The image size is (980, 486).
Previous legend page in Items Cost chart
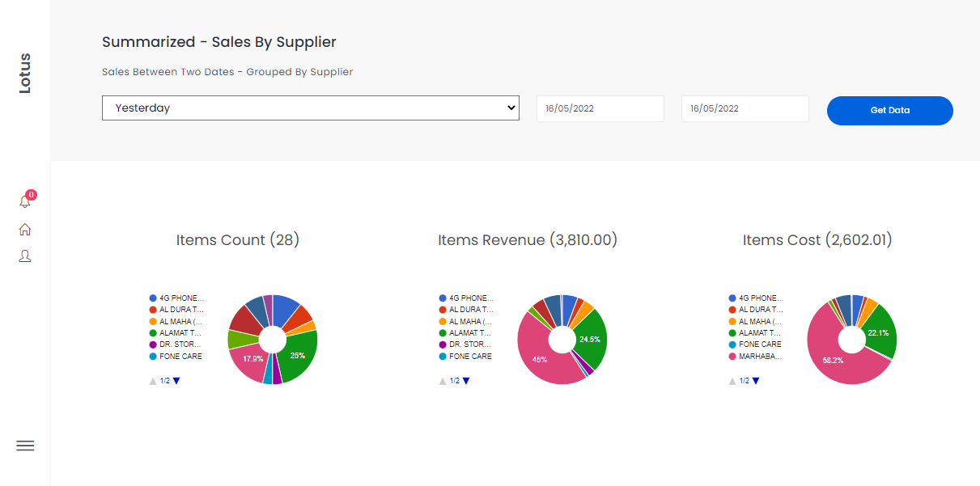coord(732,381)
